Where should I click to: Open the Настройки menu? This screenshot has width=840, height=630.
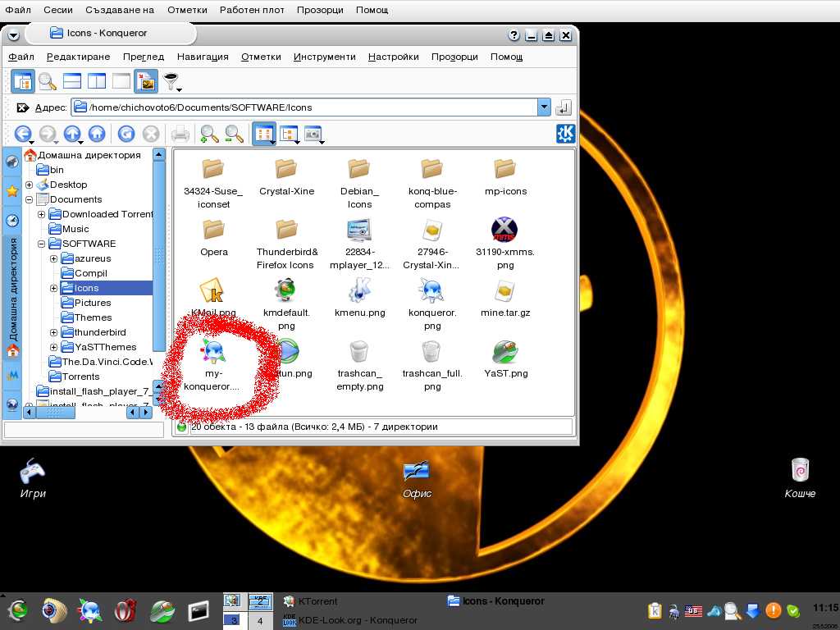pos(393,57)
